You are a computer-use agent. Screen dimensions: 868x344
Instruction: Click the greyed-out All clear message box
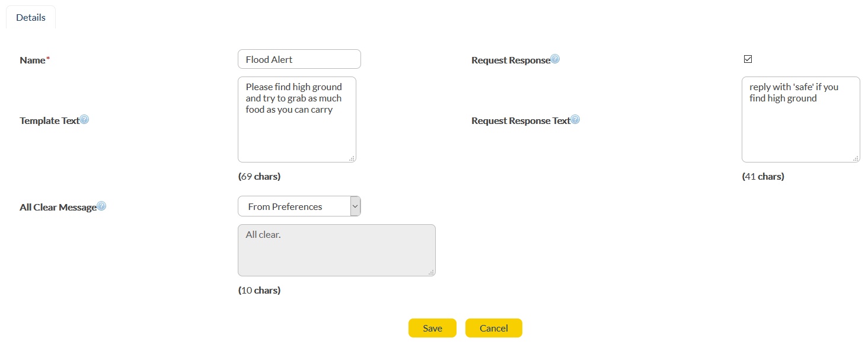click(x=336, y=250)
